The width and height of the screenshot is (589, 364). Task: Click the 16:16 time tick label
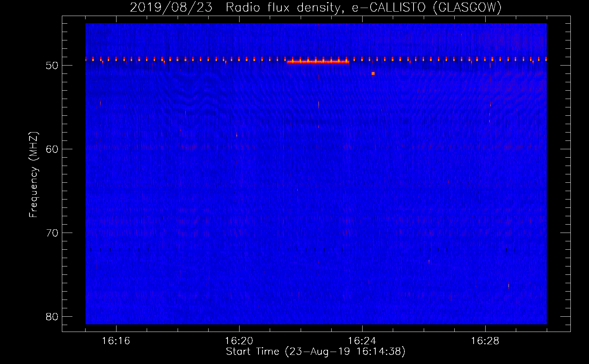tap(116, 341)
